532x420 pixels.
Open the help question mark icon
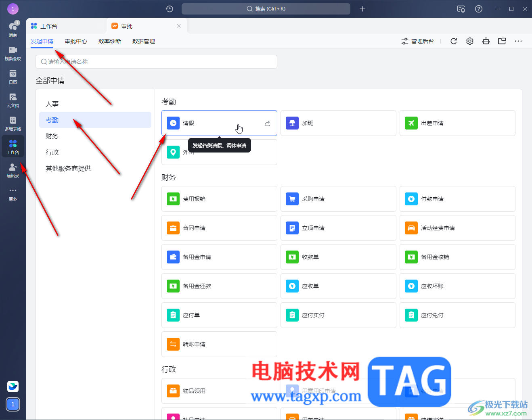pos(479,9)
